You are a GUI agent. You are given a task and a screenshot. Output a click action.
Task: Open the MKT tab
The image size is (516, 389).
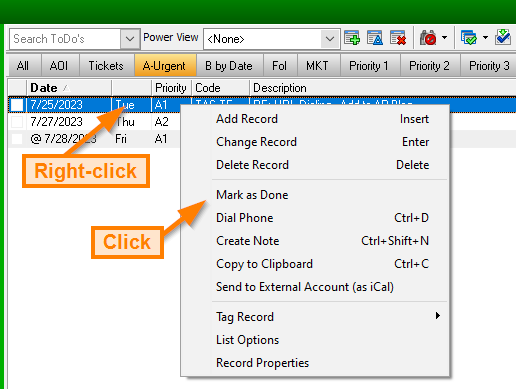[x=317, y=66]
